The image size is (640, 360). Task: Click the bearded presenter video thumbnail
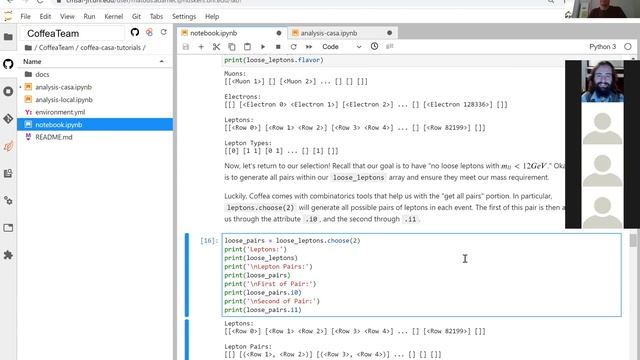coord(602,81)
